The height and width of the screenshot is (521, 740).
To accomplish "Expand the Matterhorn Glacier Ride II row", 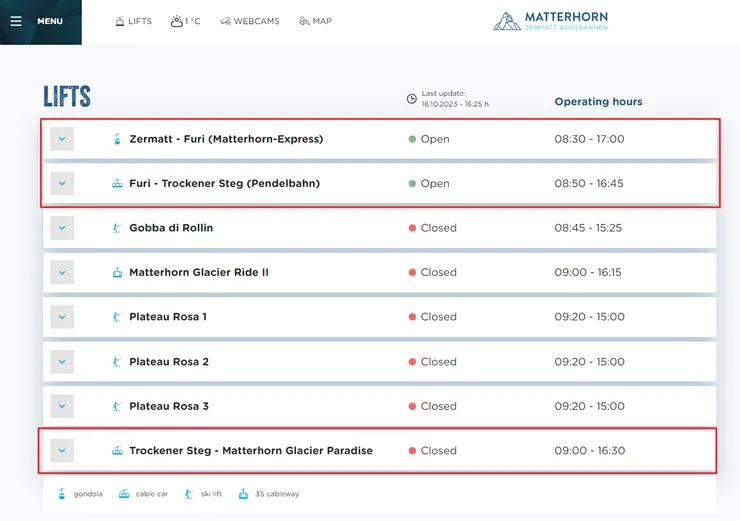I will (62, 272).
